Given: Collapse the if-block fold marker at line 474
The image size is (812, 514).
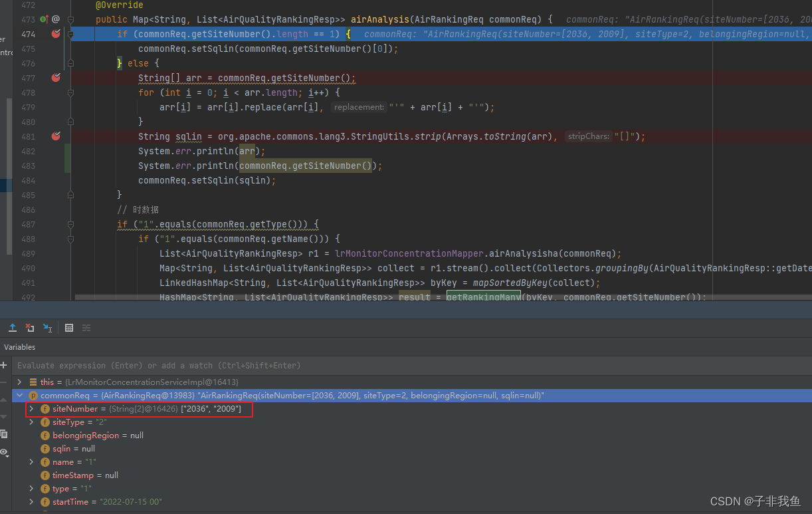Looking at the screenshot, I should [70, 34].
